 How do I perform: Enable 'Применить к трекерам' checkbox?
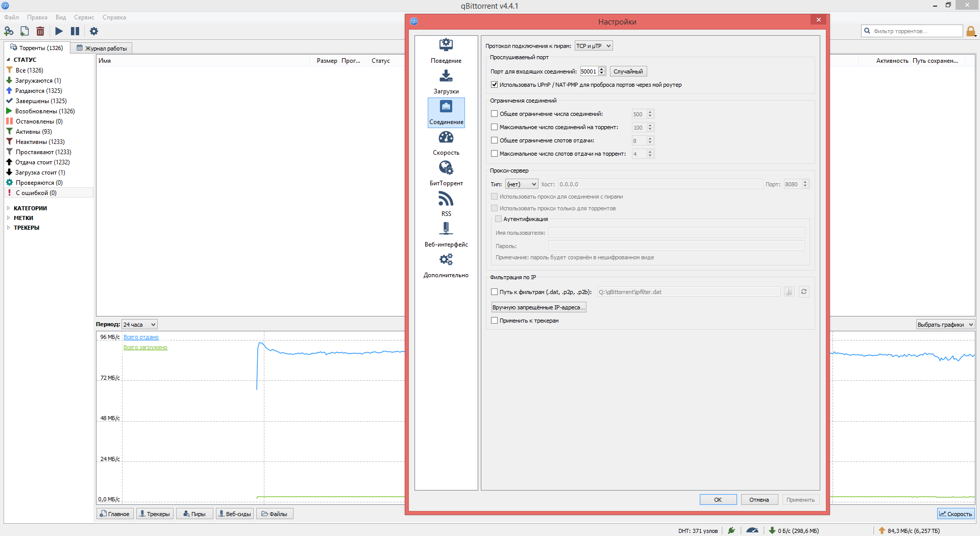coord(494,321)
